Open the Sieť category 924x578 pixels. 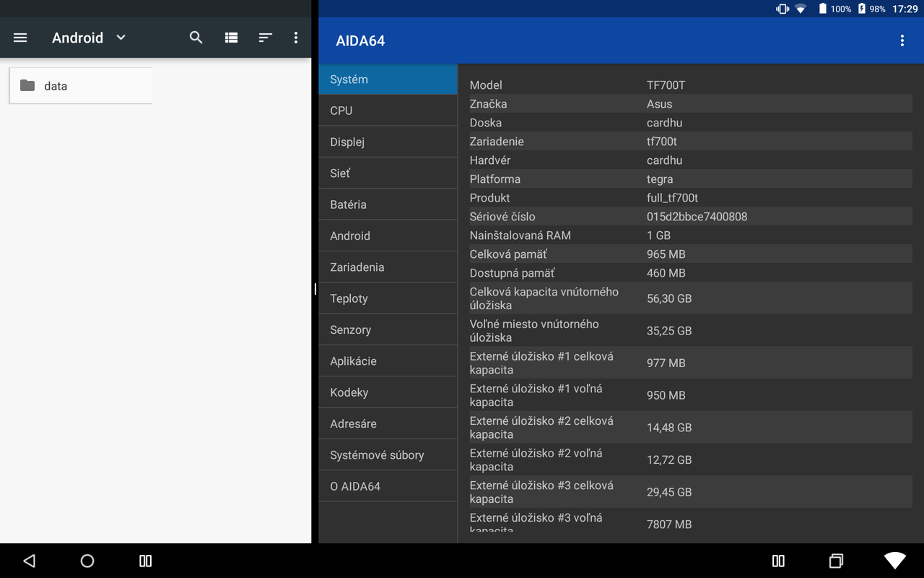pos(388,173)
